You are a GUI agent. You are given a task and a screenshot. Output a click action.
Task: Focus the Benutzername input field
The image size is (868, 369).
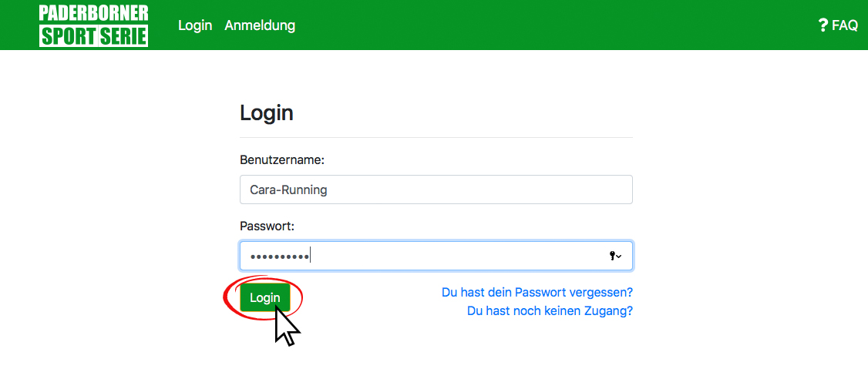tap(436, 190)
